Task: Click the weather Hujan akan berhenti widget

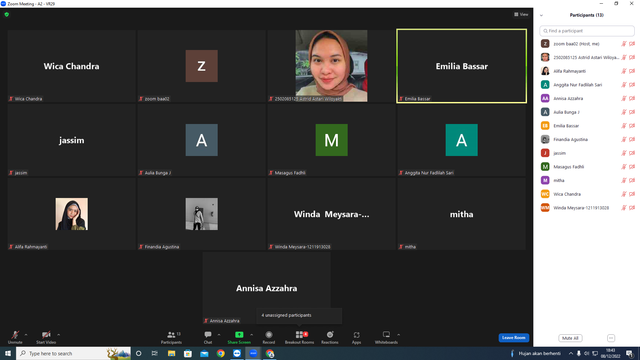Action: pyautogui.click(x=536, y=353)
